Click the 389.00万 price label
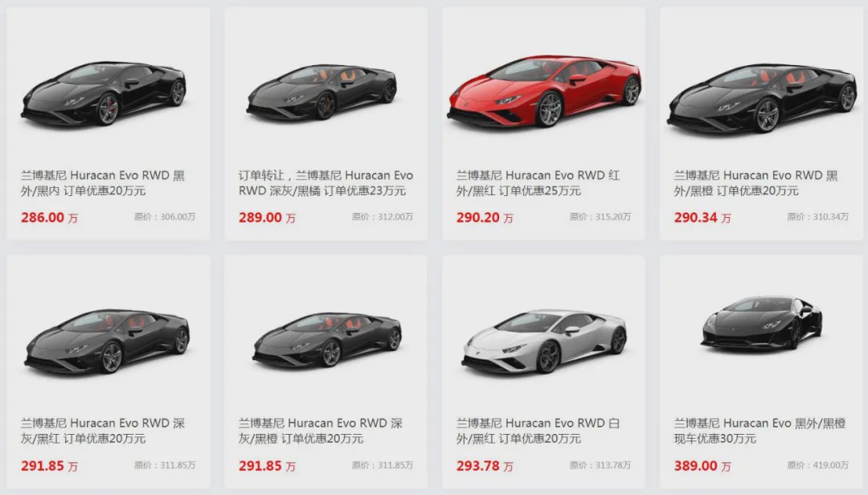Viewport: 868px width, 495px height. tap(702, 465)
